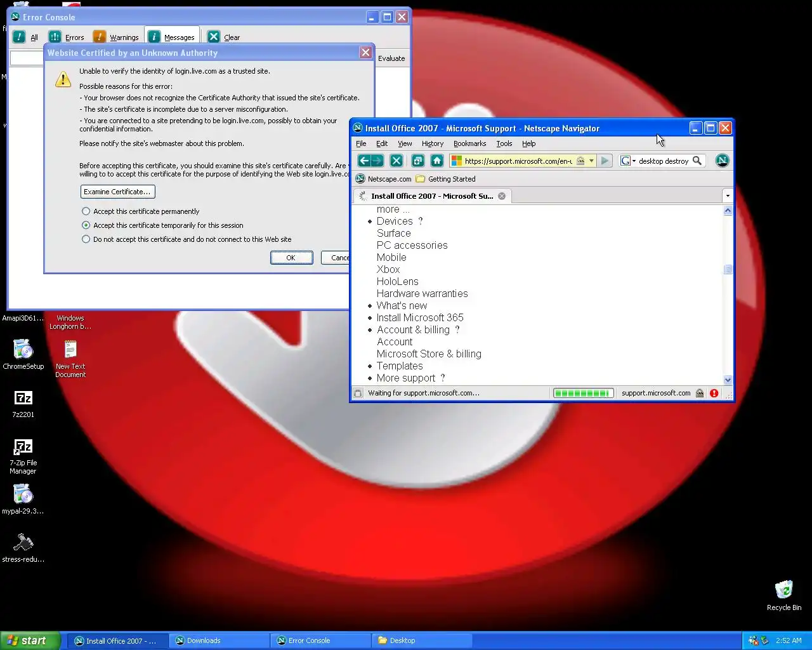Image resolution: width=812 pixels, height=650 pixels.
Task: Close the Install Office 2007 tab
Action: 502,196
